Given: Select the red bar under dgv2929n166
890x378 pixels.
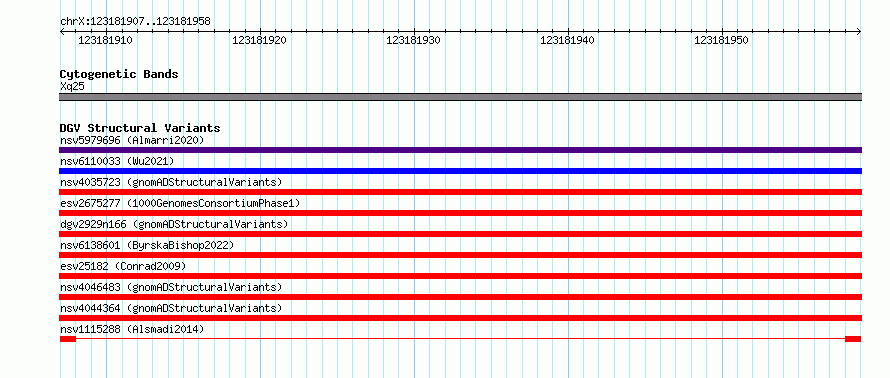Looking at the screenshot, I should pyautogui.click(x=460, y=234).
